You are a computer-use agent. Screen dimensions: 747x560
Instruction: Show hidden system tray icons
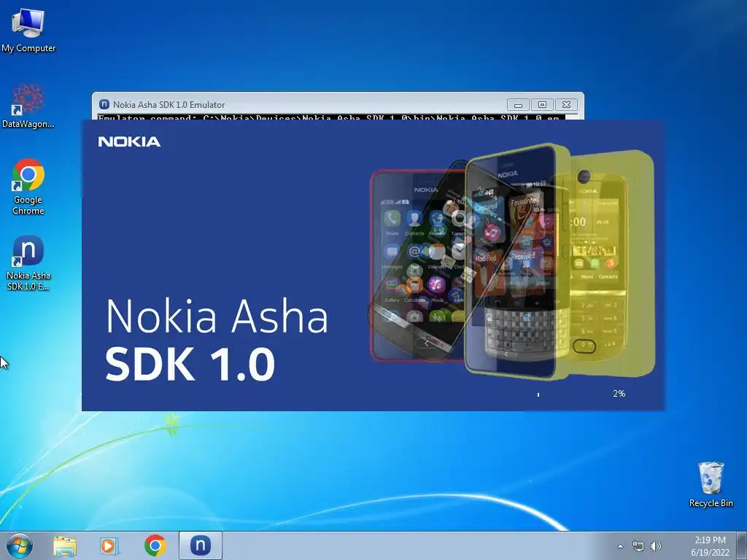pyautogui.click(x=620, y=546)
